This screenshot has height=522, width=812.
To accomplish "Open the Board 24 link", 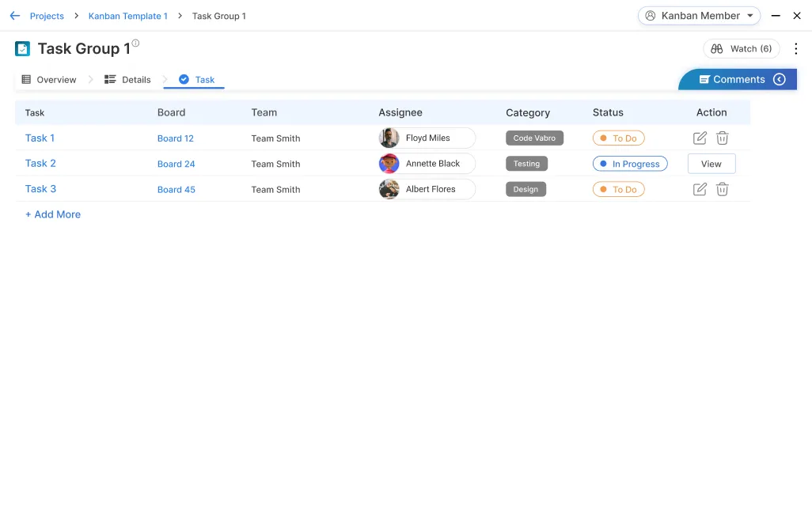I will tap(176, 165).
